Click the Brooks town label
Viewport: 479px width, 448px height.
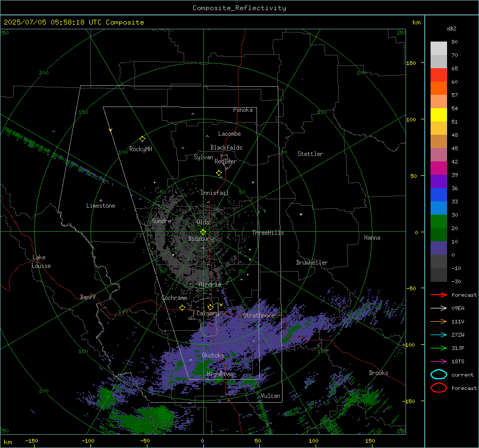pos(378,373)
